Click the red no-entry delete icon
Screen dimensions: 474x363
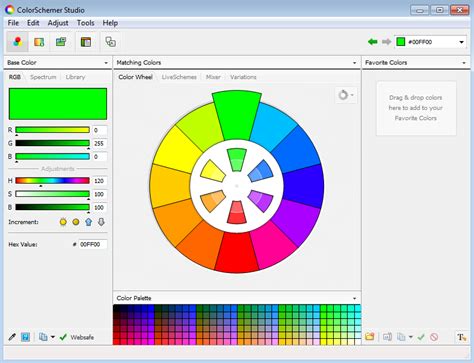tap(434, 337)
